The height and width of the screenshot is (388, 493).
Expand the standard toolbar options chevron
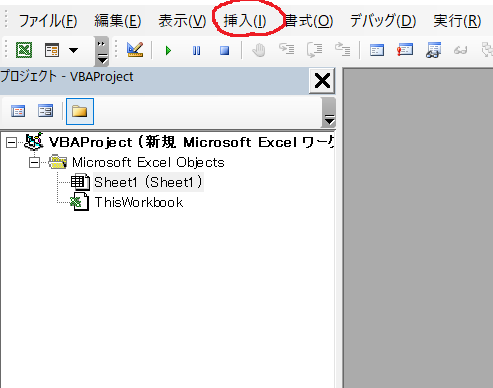tap(102, 51)
